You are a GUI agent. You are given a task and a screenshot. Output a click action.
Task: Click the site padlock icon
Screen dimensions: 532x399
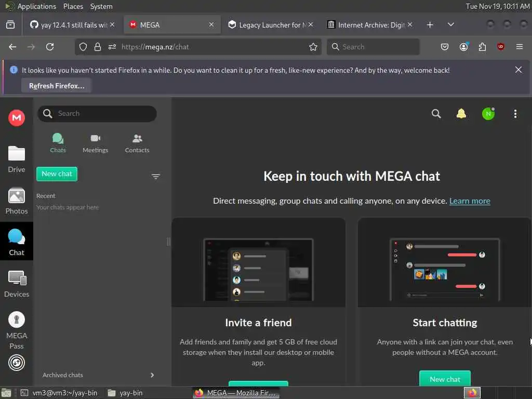97,47
